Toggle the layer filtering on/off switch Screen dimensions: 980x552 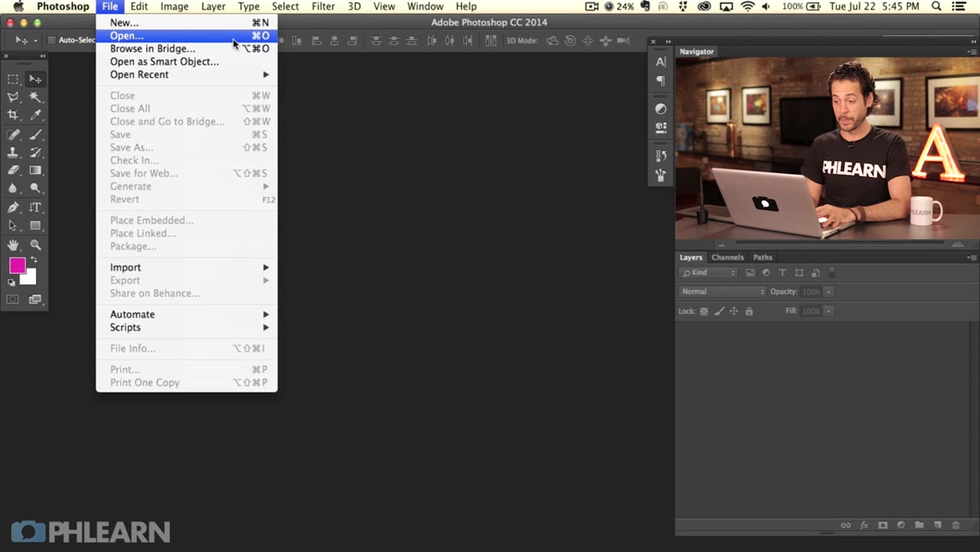[832, 273]
